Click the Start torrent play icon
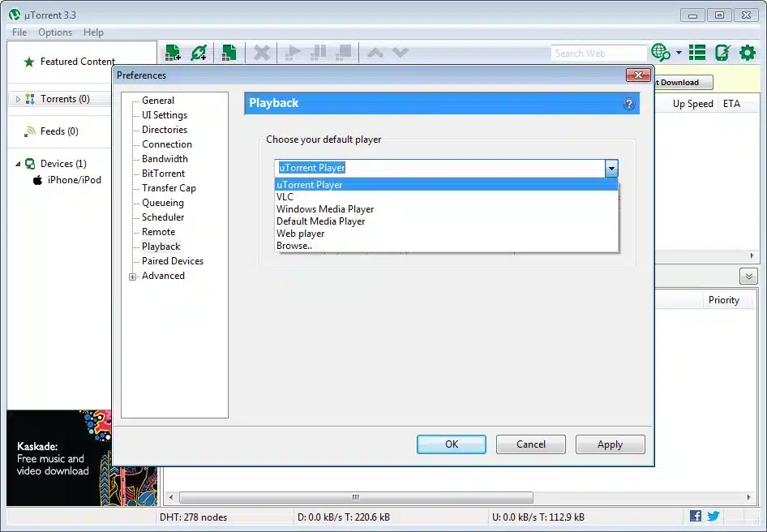Screen dimensions: 767x532 pos(293,53)
